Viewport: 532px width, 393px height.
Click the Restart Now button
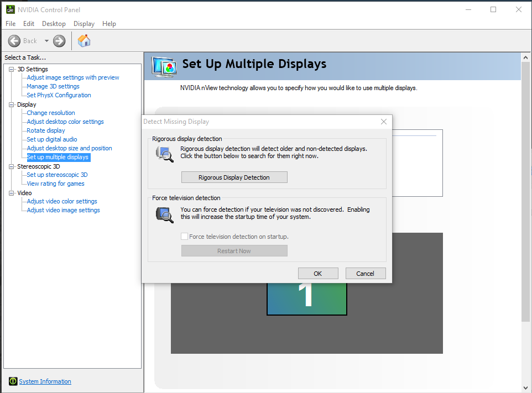point(234,251)
